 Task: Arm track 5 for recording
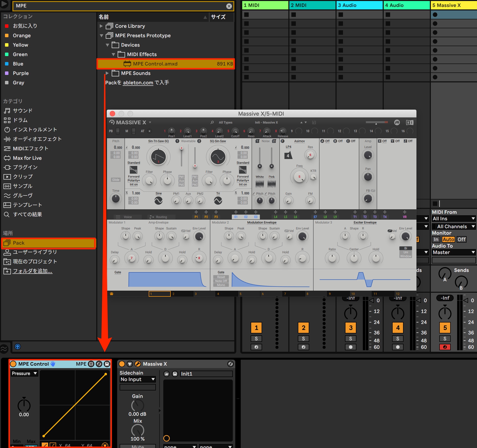pyautogui.click(x=445, y=347)
